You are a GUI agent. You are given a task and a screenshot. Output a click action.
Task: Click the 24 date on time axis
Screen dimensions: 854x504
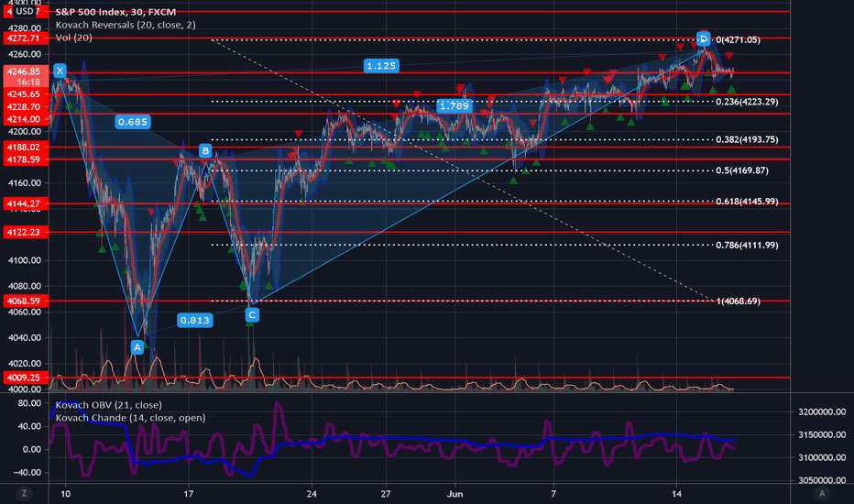coord(312,494)
